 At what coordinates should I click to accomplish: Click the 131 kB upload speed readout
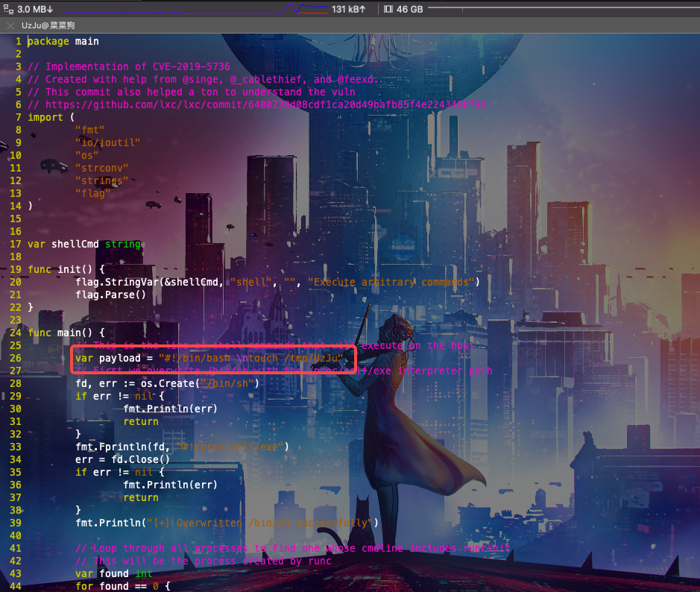coord(349,9)
